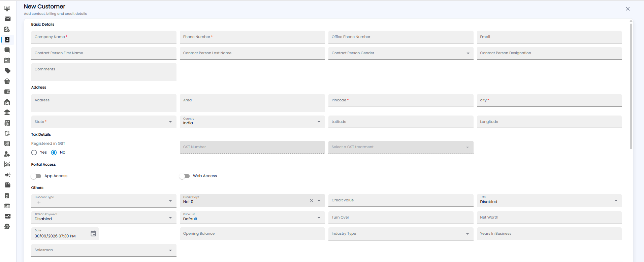Open the date picker calendar icon
Image resolution: width=644 pixels, height=262 pixels.
pyautogui.click(x=93, y=233)
